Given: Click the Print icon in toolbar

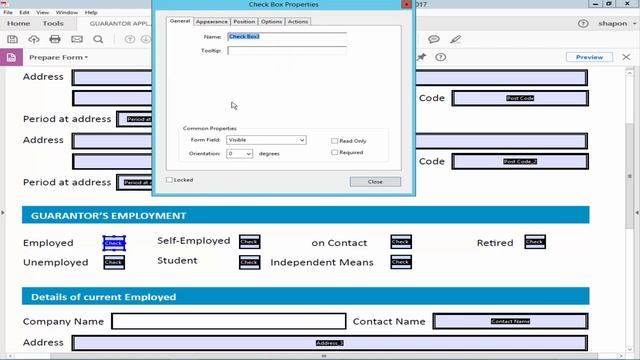Looking at the screenshot, I should [x=55, y=39].
